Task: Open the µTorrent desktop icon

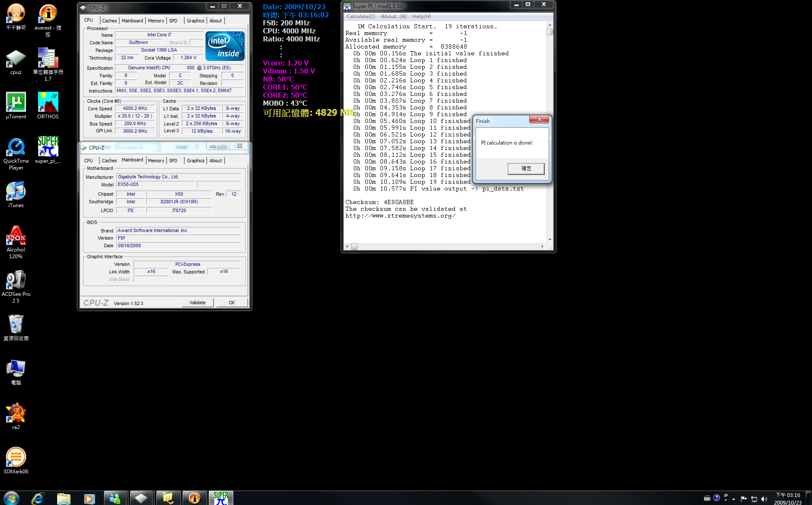Action: tap(16, 106)
